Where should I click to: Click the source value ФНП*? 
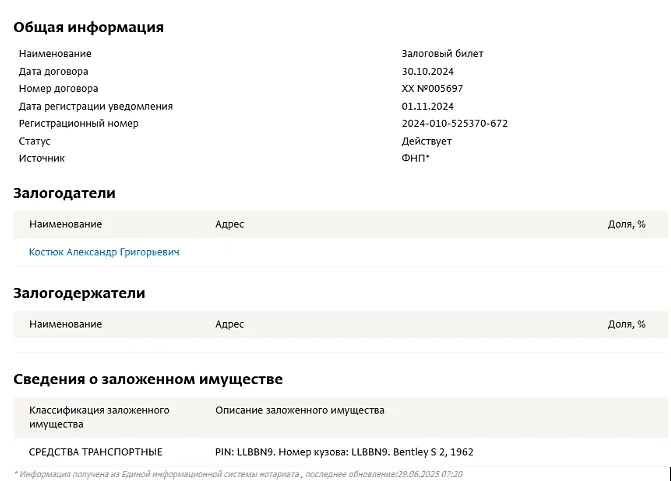tap(415, 158)
